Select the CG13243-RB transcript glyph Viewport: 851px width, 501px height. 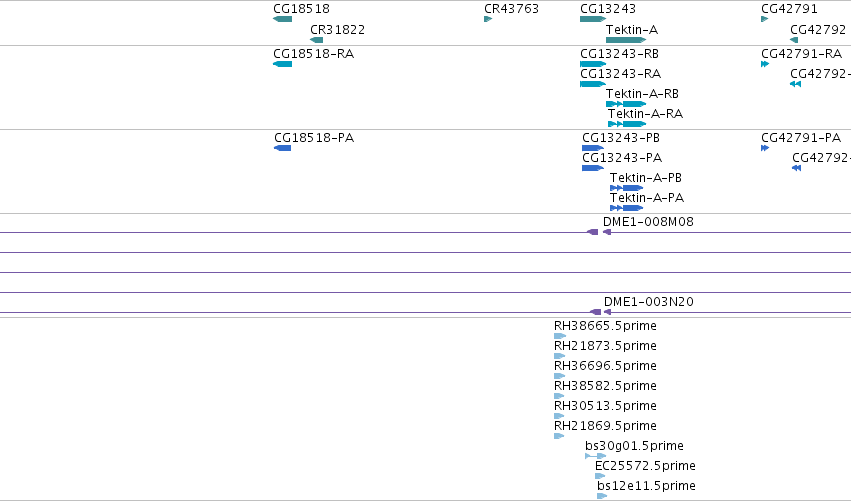pyautogui.click(x=593, y=64)
